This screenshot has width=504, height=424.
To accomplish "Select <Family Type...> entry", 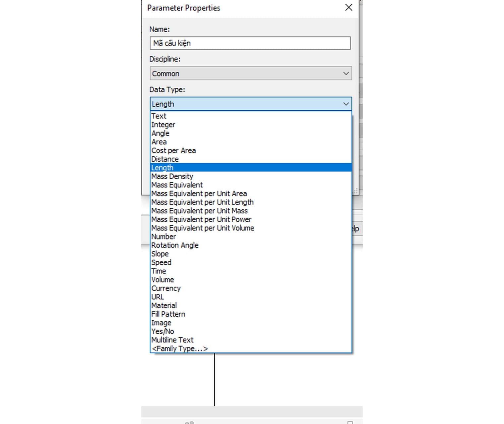I will (251, 348).
